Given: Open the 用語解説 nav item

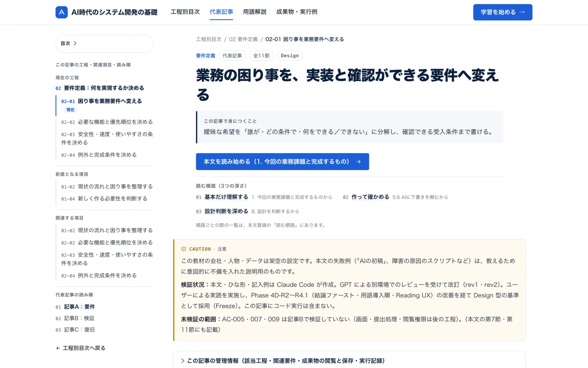Looking at the screenshot, I should click(255, 12).
